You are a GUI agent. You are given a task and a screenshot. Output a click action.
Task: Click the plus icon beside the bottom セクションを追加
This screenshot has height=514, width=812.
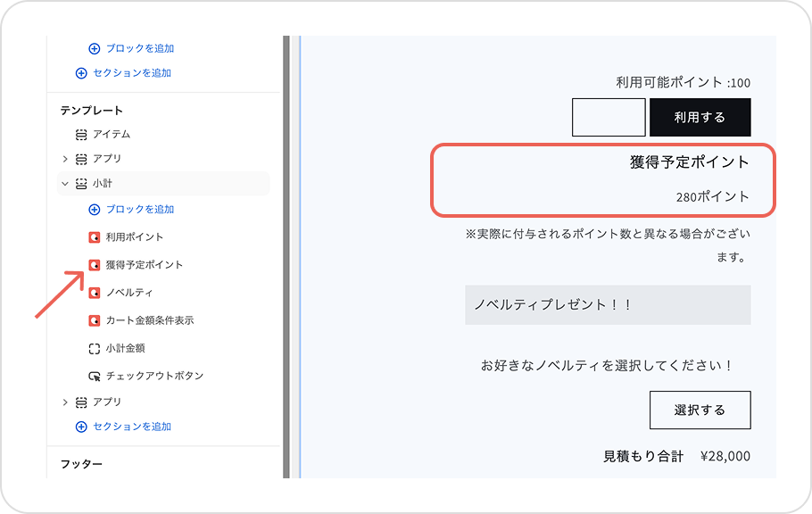pyautogui.click(x=81, y=427)
